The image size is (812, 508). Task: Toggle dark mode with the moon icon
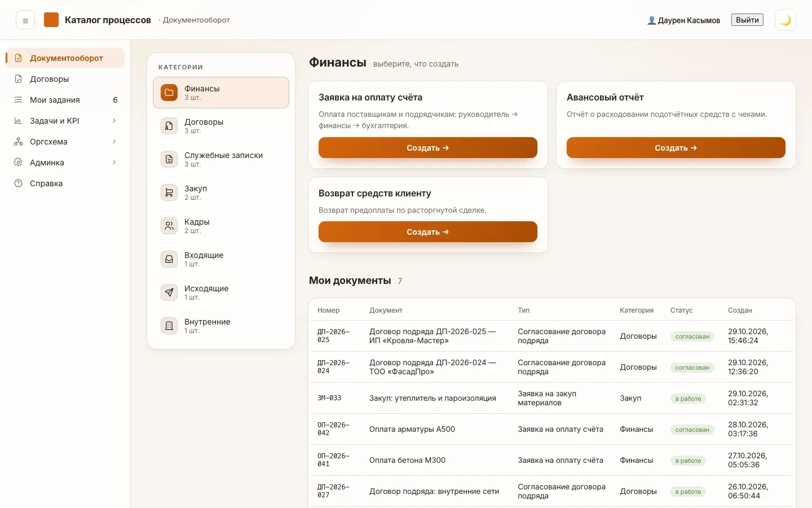[x=785, y=20]
